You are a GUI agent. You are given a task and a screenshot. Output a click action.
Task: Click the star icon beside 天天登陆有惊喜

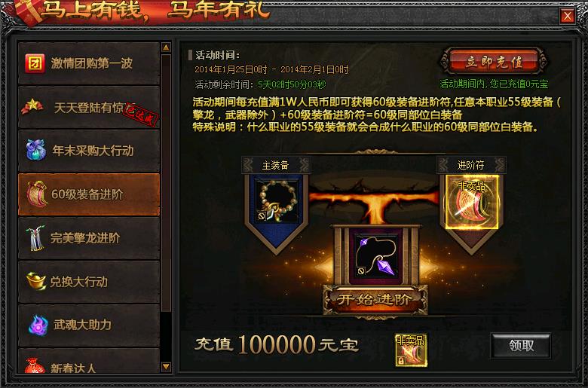click(32, 106)
